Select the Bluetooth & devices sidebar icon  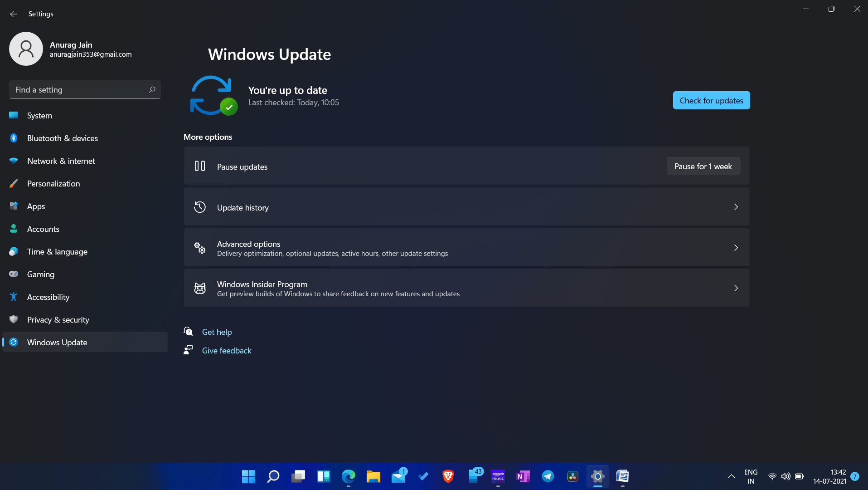(x=14, y=138)
